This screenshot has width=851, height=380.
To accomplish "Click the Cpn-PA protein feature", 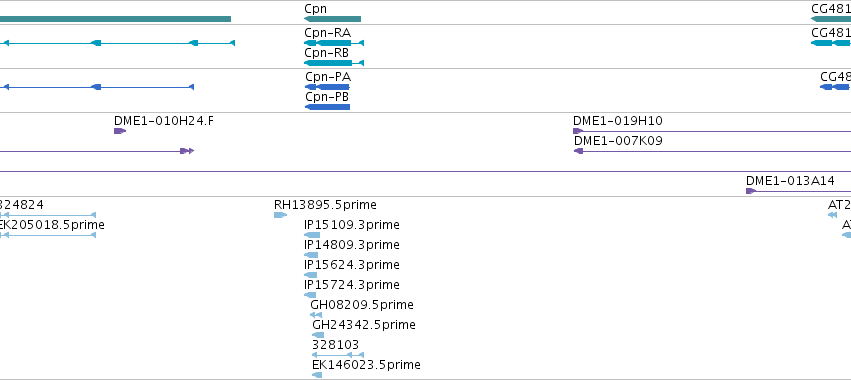I will (327, 87).
